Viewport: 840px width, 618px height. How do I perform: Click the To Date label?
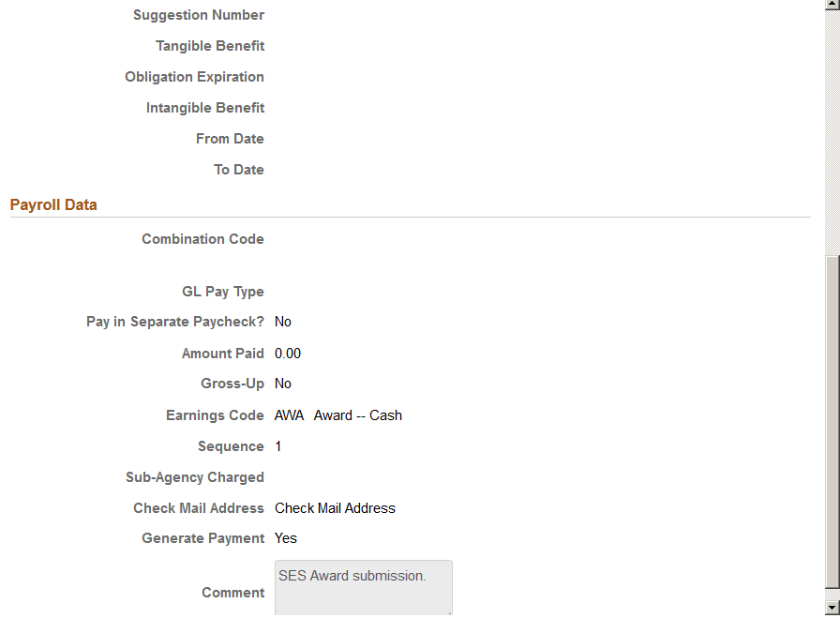tap(238, 169)
